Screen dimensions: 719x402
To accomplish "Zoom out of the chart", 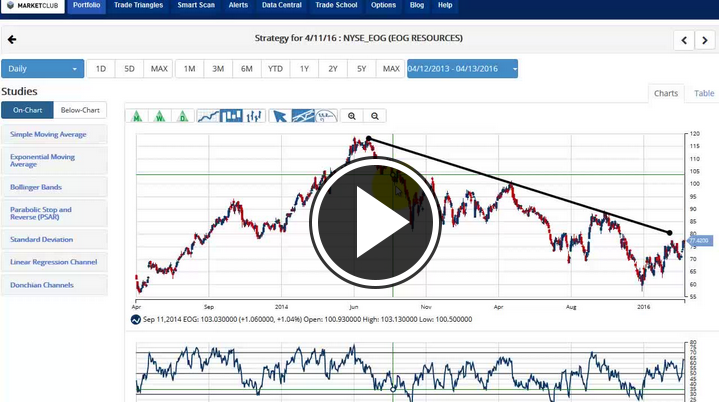I will point(376,116).
